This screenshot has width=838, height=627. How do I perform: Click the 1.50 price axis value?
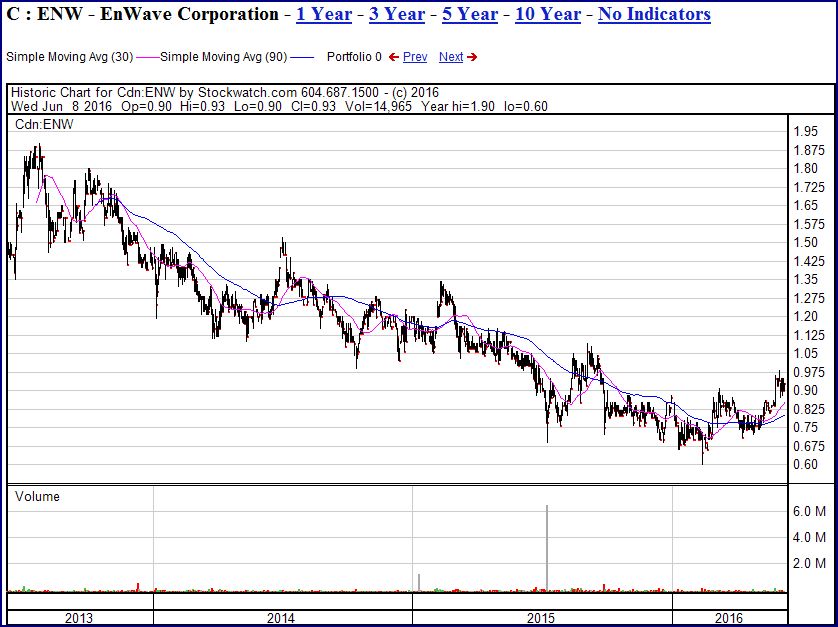[x=805, y=243]
